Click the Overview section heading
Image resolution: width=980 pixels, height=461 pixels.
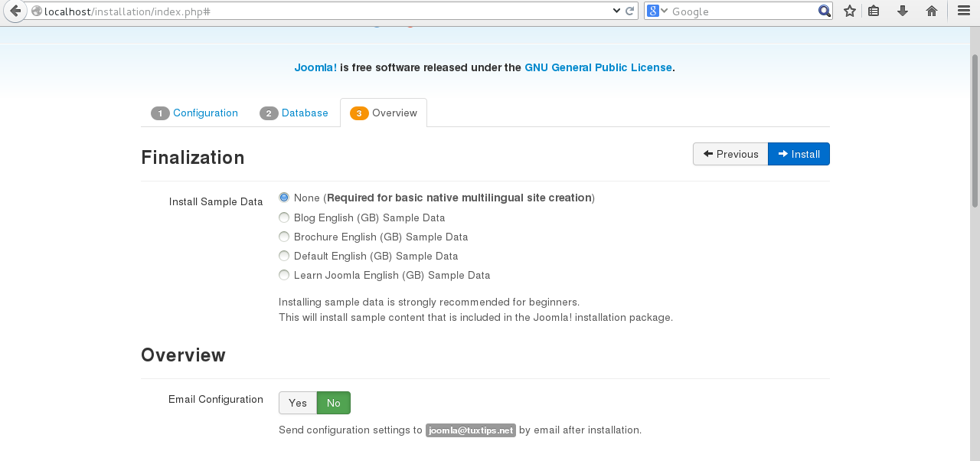184,355
